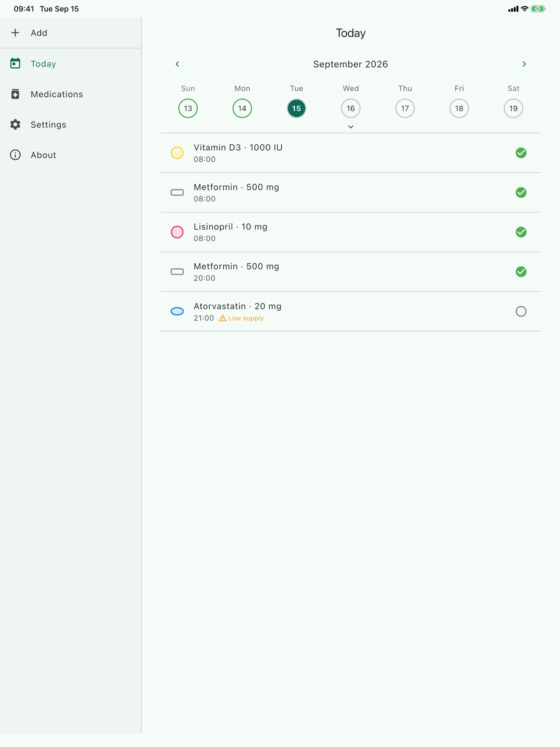Open Lisinopril · 10 mg entry
The width and height of the screenshot is (560, 747).
[x=351, y=232]
